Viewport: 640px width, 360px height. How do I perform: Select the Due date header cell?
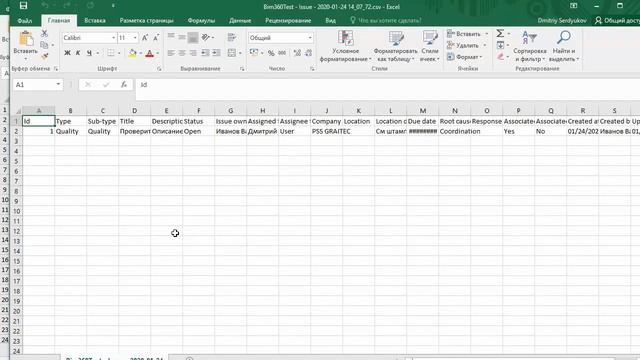422,121
